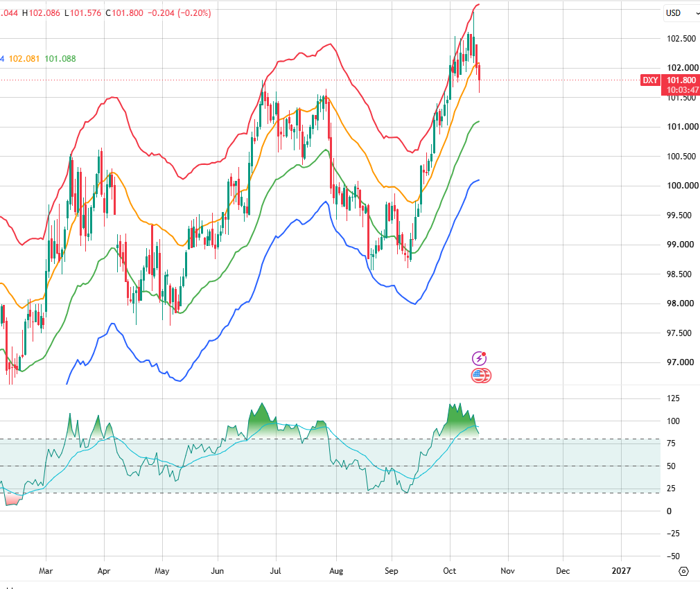Click the 10:03:47 bar countdown timer
The width and height of the screenshot is (700, 589).
coord(683,90)
